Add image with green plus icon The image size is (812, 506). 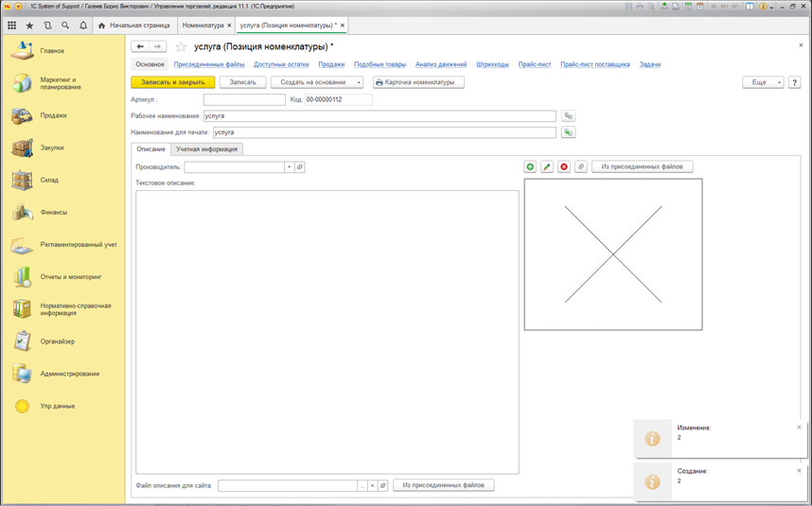click(530, 166)
